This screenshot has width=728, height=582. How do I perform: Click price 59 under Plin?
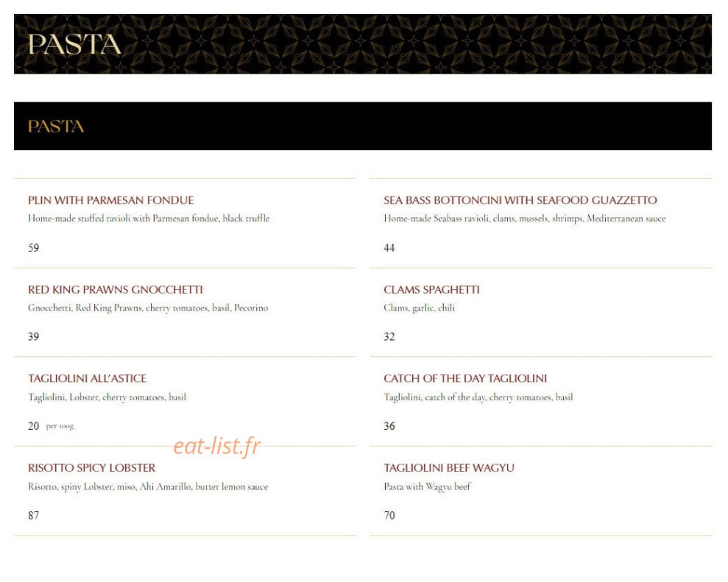click(x=33, y=247)
